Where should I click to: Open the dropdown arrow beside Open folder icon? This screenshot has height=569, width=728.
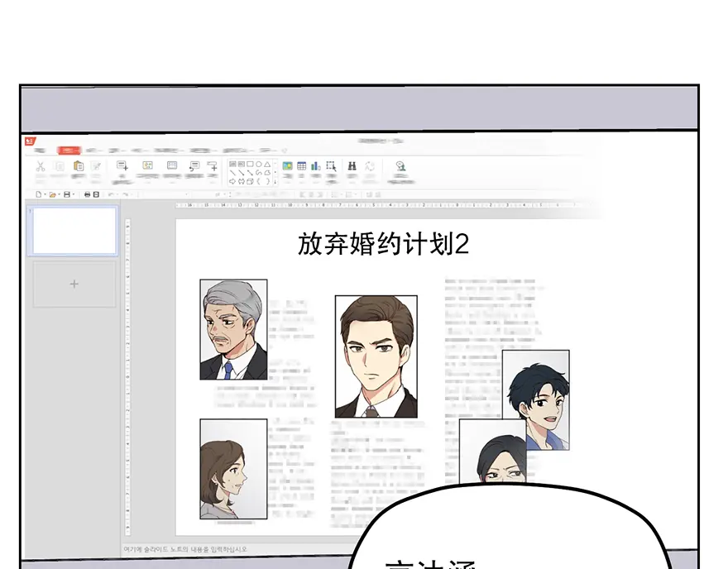click(59, 194)
